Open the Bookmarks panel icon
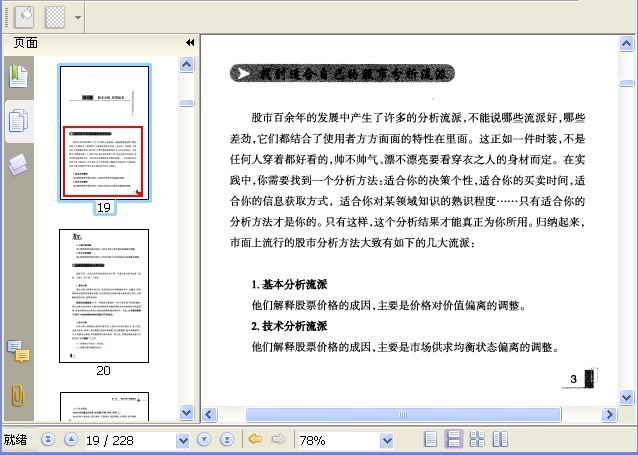Screen dimensions: 638x455 pos(19,76)
